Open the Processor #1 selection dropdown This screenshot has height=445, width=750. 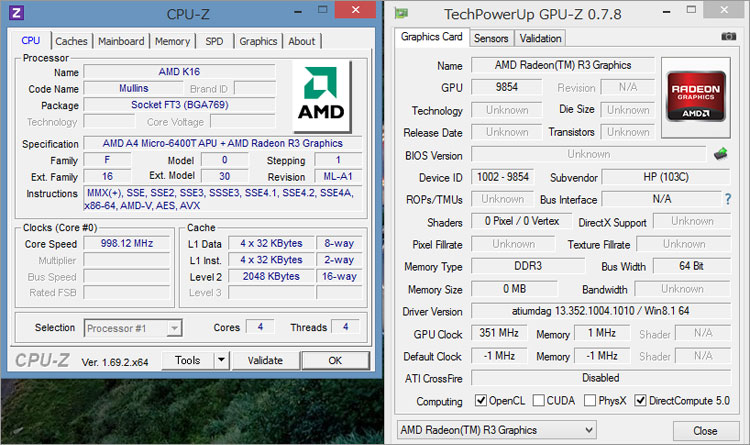click(132, 328)
